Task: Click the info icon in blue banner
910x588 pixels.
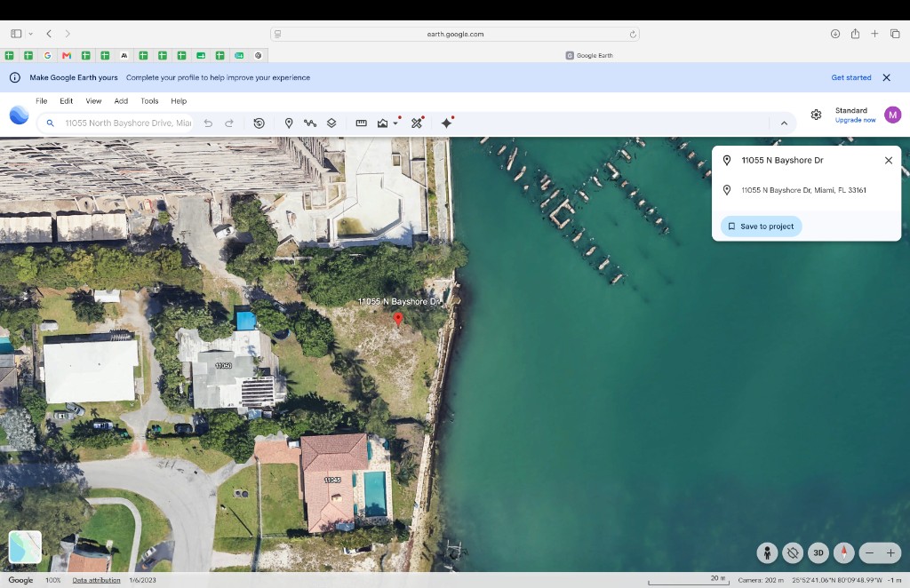Action: pyautogui.click(x=15, y=77)
